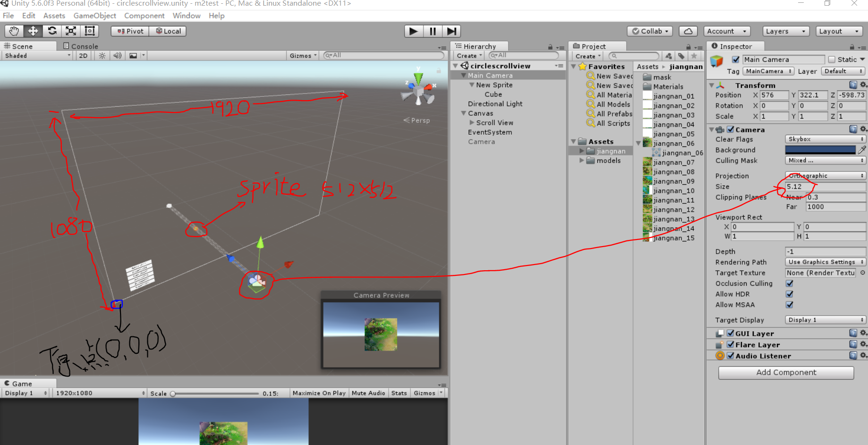Toggle Allow HDR checkbox
The width and height of the screenshot is (868, 445).
click(789, 294)
